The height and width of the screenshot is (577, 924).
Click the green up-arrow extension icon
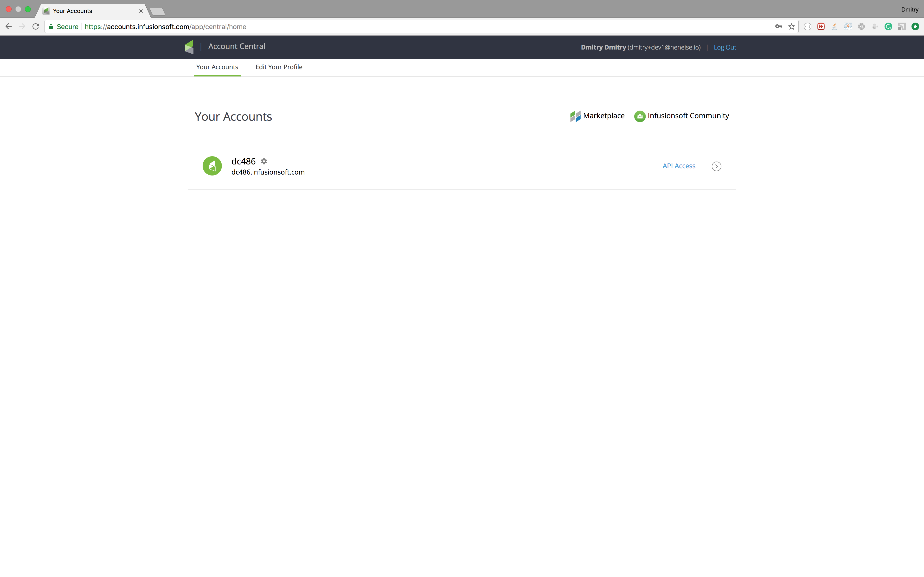pos(915,27)
